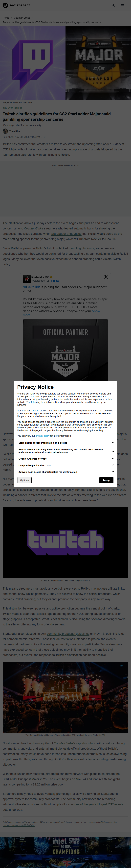Go to the Home breadcrumb
The height and width of the screenshot is (868, 131).
pyautogui.click(x=6, y=18)
